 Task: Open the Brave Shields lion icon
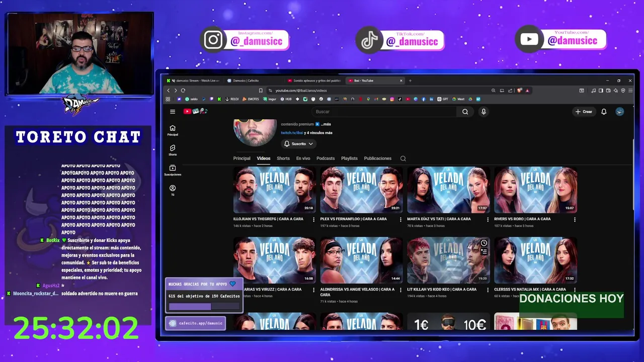pyautogui.click(x=520, y=90)
